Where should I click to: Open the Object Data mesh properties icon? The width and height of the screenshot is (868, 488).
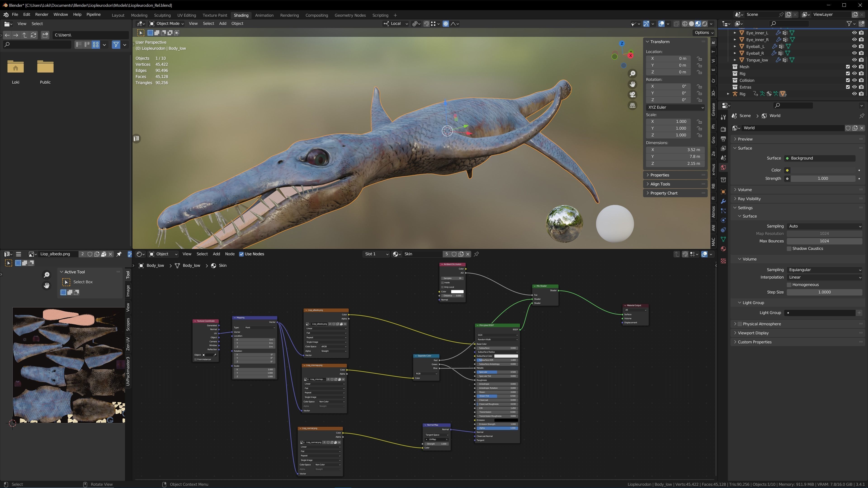coord(723,239)
